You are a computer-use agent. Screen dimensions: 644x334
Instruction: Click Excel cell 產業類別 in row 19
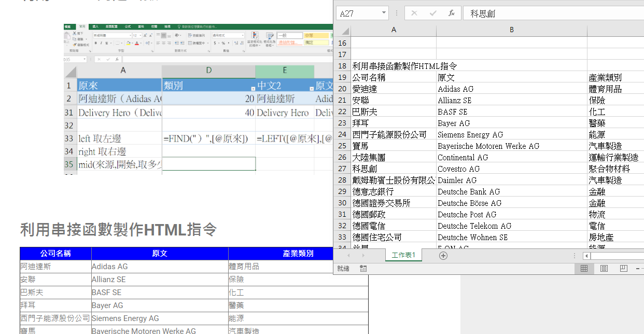615,77
